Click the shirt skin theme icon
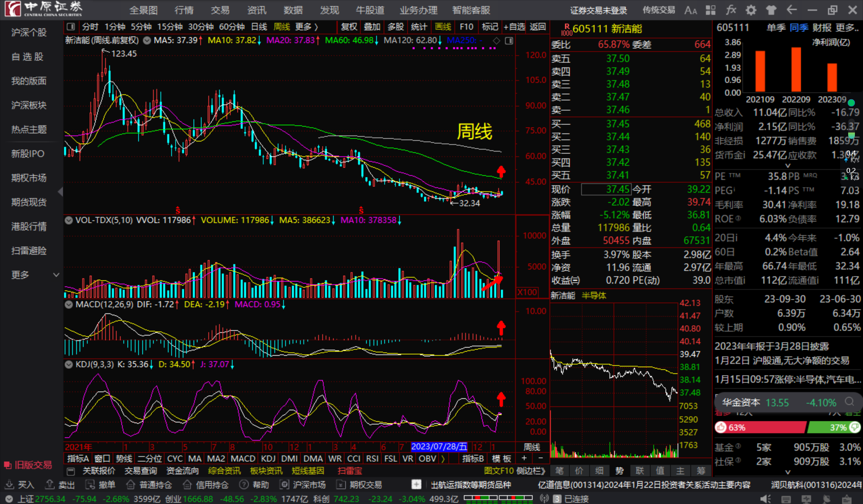Image resolution: width=863 pixels, height=504 pixels. [x=771, y=10]
